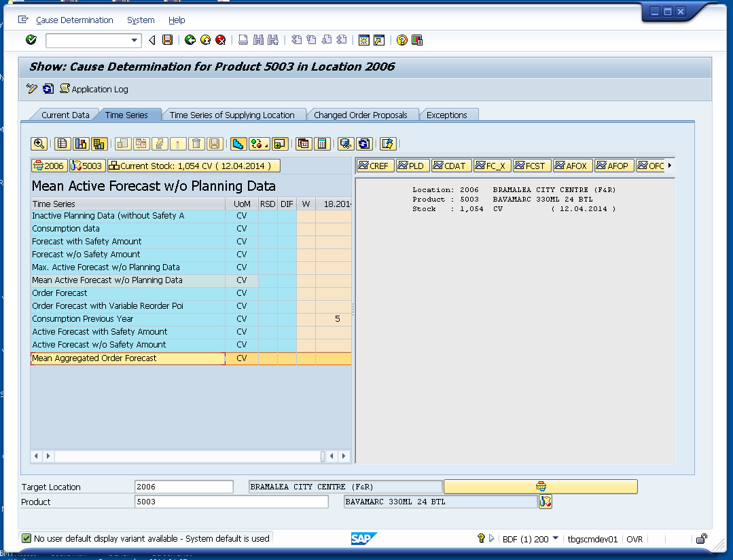
Task: Toggle the FC_X chart series button
Action: pyautogui.click(x=493, y=166)
